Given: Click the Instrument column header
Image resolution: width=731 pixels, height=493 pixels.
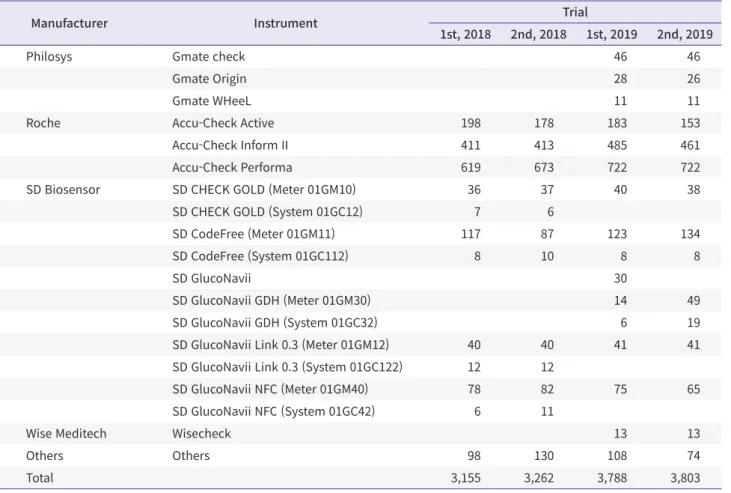Looking at the screenshot, I should click(285, 23).
